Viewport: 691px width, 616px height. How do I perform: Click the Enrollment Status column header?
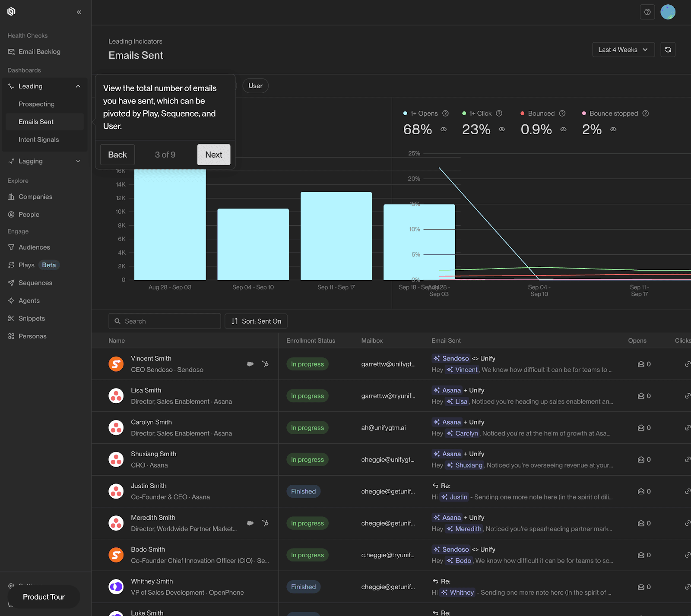(x=311, y=341)
